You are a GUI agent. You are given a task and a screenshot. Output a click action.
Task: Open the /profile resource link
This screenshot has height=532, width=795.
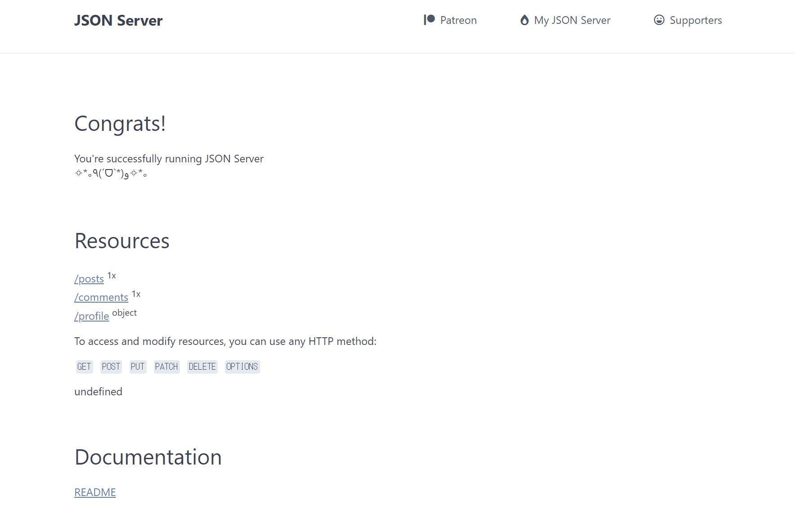pos(92,316)
